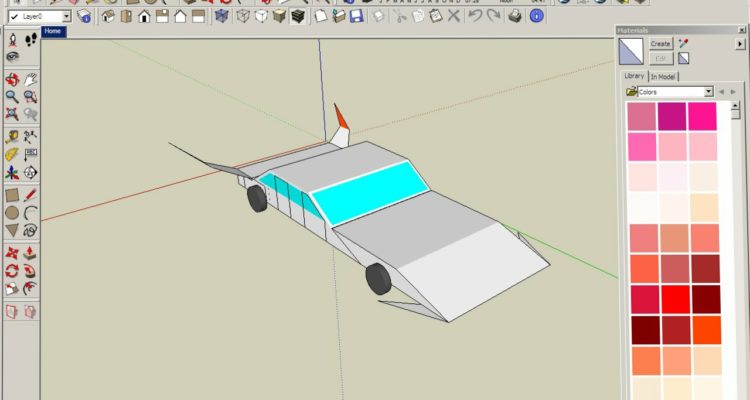Screen dimensions: 750x400
Task: Expand the Colors library dropdown
Action: (708, 92)
